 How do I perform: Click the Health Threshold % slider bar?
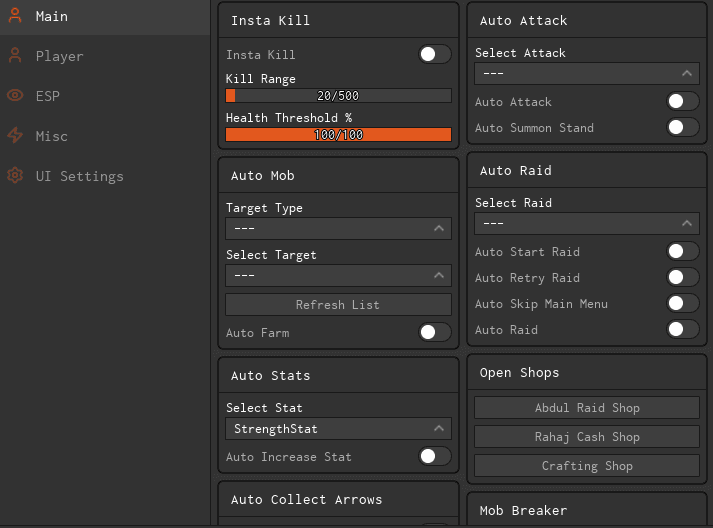(x=338, y=135)
